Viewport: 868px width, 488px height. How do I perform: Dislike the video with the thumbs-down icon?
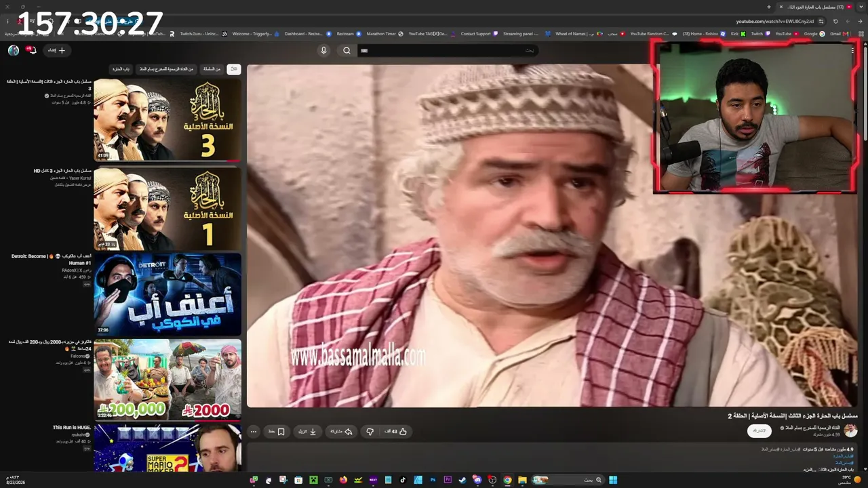pos(370,431)
